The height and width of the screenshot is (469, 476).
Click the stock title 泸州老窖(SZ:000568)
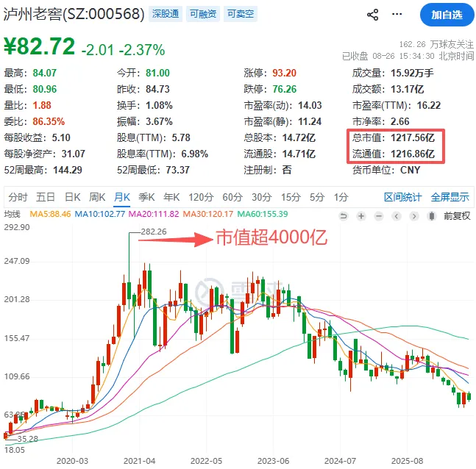tap(74, 14)
